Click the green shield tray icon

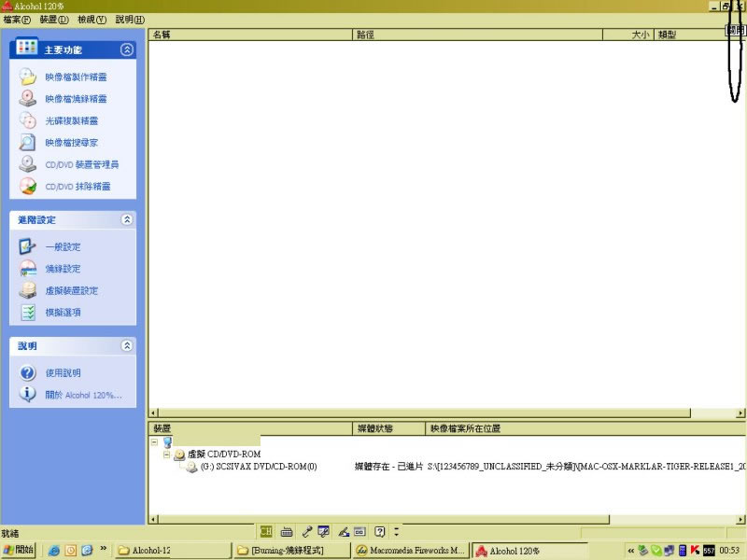[656, 551]
